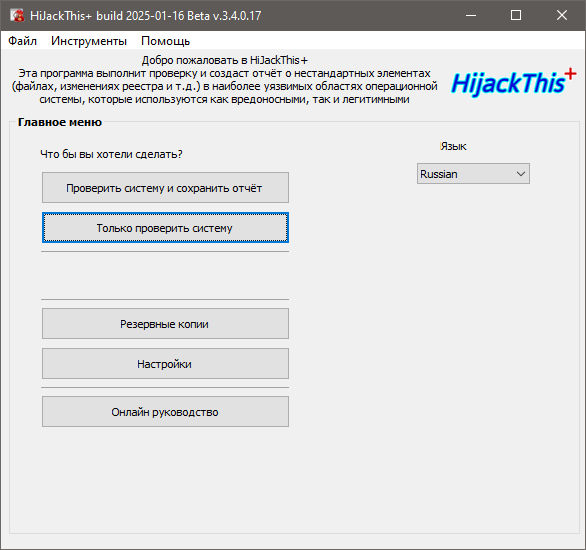Screen dimensions: 586x550
Task: Click the HijackThis+ logo image
Action: tap(513, 82)
